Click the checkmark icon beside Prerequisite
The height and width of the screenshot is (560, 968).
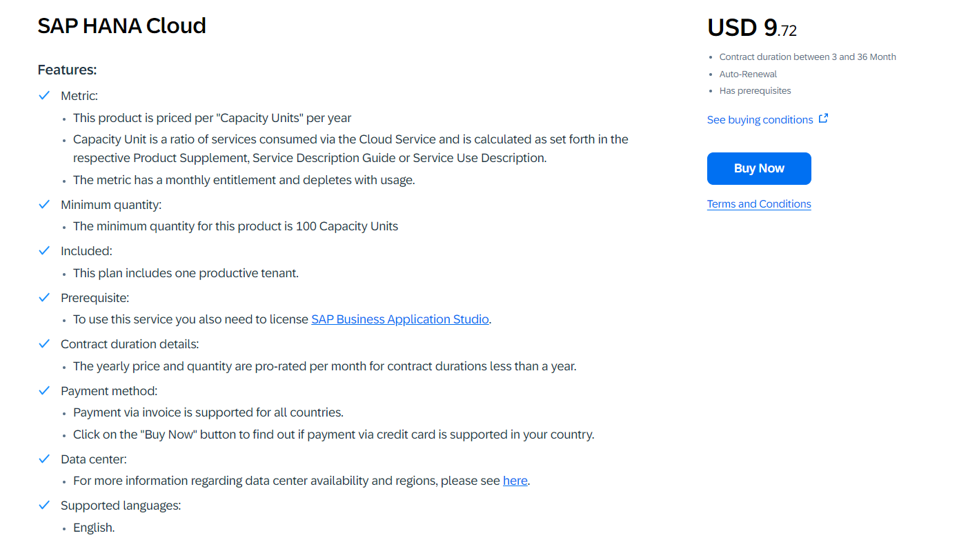click(x=44, y=297)
